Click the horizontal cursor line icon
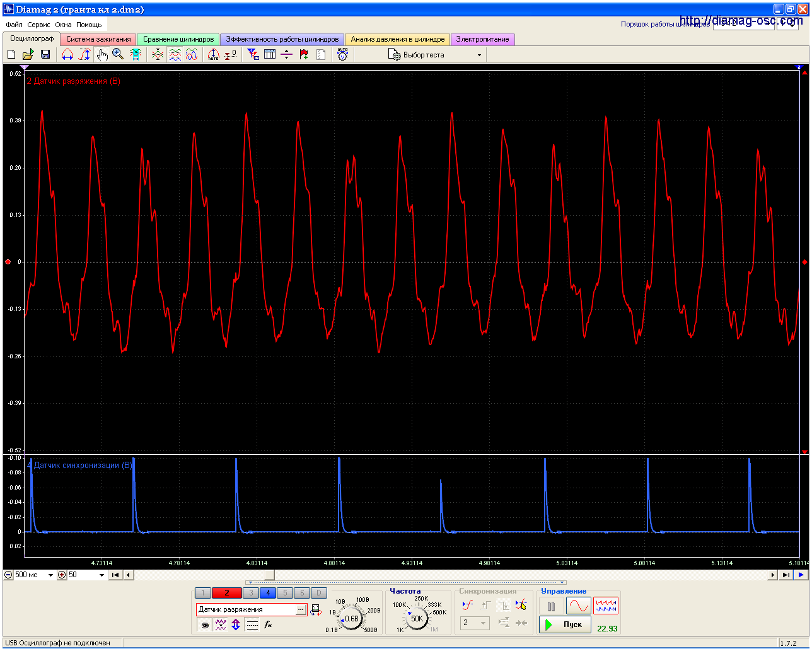Image resolution: width=812 pixels, height=651 pixels. coord(287,55)
